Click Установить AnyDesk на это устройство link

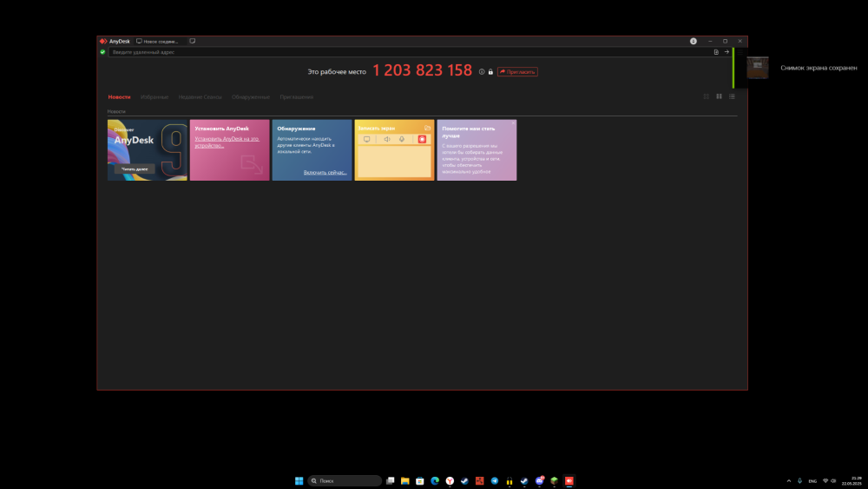point(227,142)
